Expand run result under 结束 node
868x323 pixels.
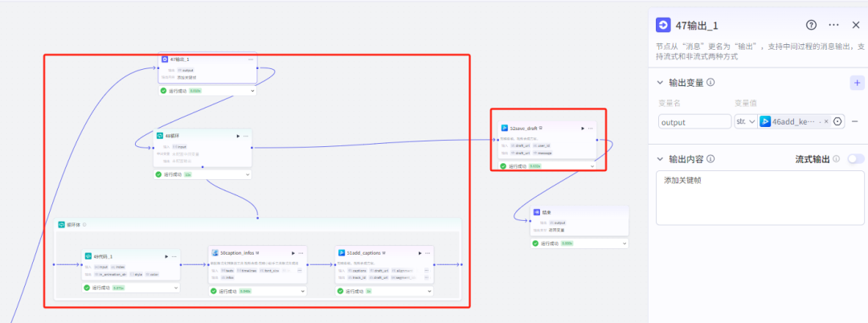tap(624, 243)
